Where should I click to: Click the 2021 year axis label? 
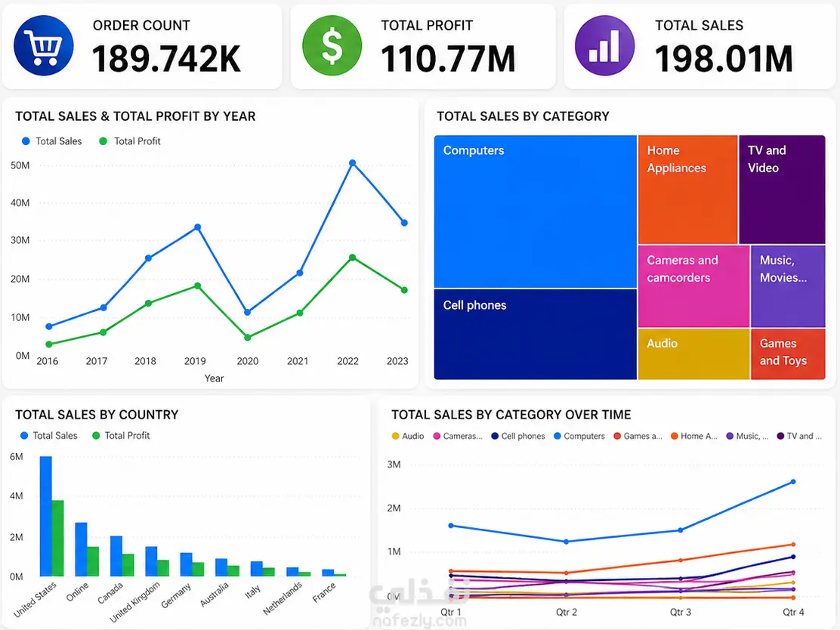coord(298,361)
